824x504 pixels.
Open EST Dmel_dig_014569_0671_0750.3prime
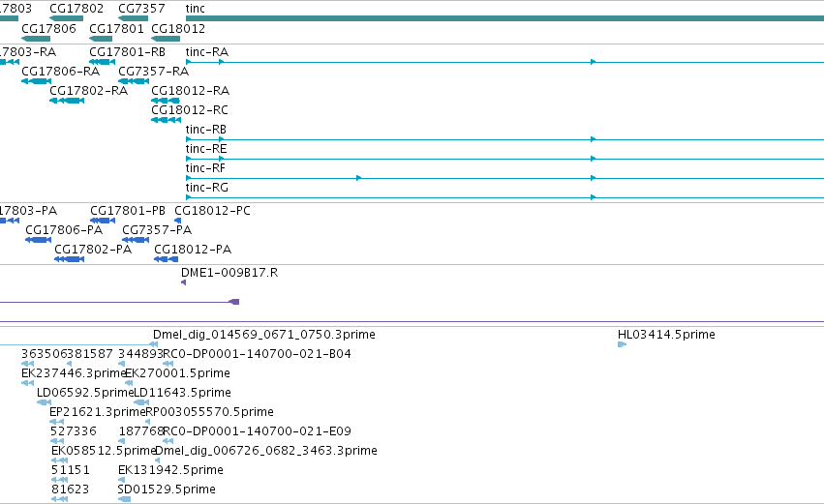[264, 335]
